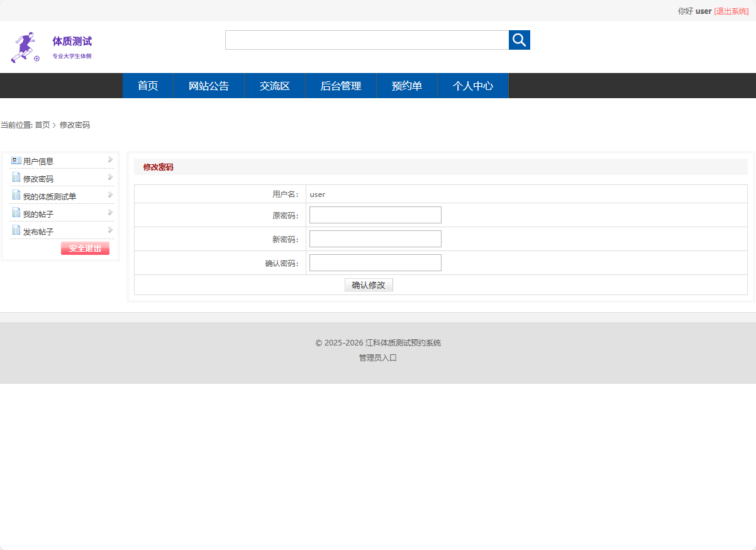This screenshot has height=550, width=756.
Task: Switch to the 网站公告 navigation tab
Action: (208, 86)
